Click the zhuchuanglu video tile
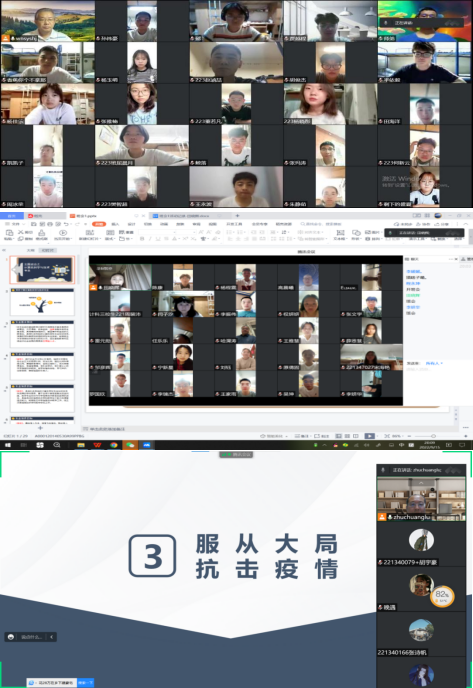This screenshot has width=473, height=688. click(x=421, y=499)
